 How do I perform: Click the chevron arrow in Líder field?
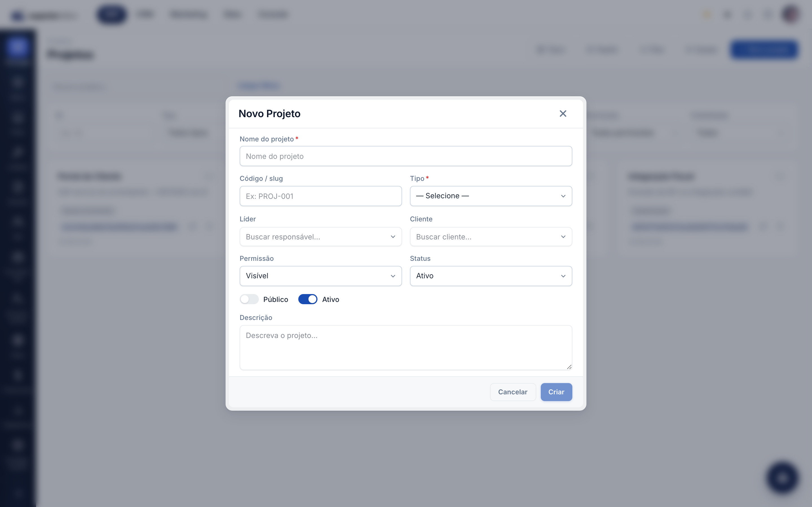coord(392,237)
